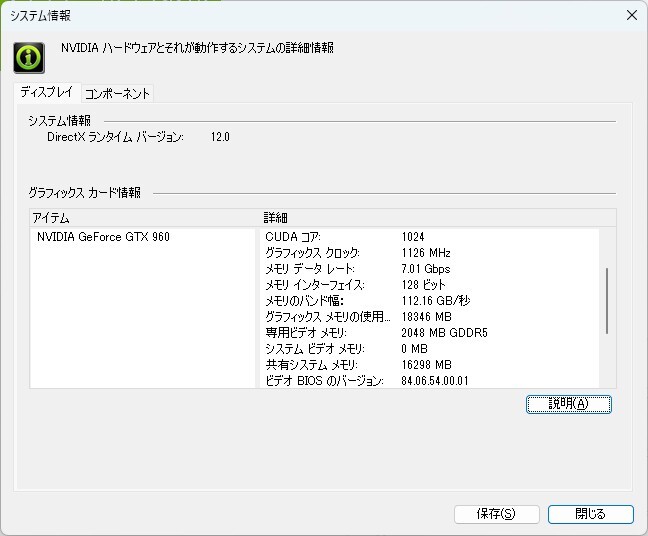Click the 閉じる button

[x=591, y=514]
